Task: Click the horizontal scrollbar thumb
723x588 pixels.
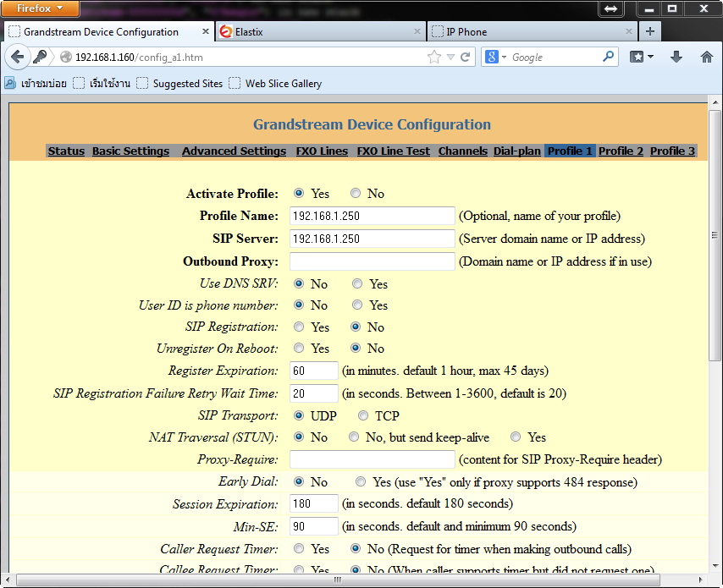Action: point(338,580)
